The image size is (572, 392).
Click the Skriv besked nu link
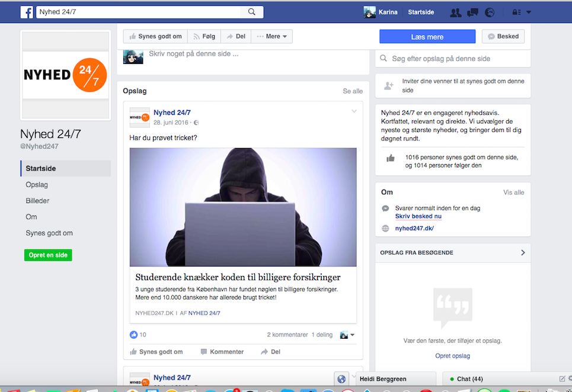pos(418,216)
